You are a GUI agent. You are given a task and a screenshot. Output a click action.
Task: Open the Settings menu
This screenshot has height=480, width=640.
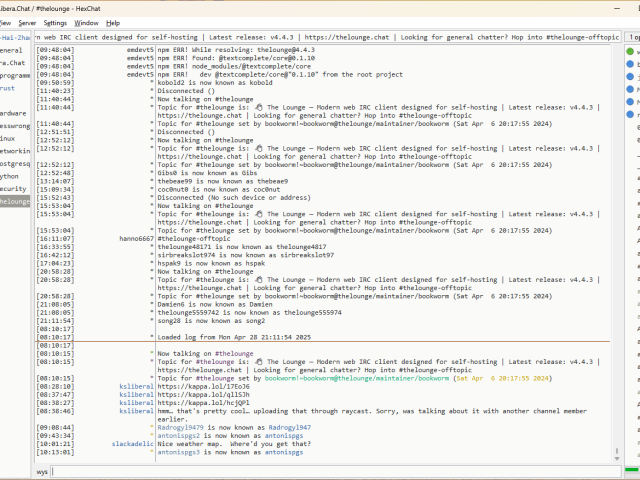[55, 22]
